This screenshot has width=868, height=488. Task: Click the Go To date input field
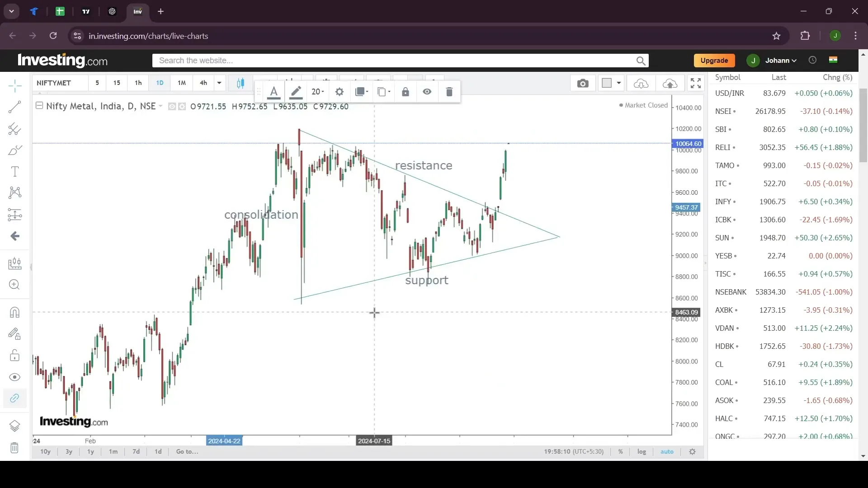click(x=187, y=451)
